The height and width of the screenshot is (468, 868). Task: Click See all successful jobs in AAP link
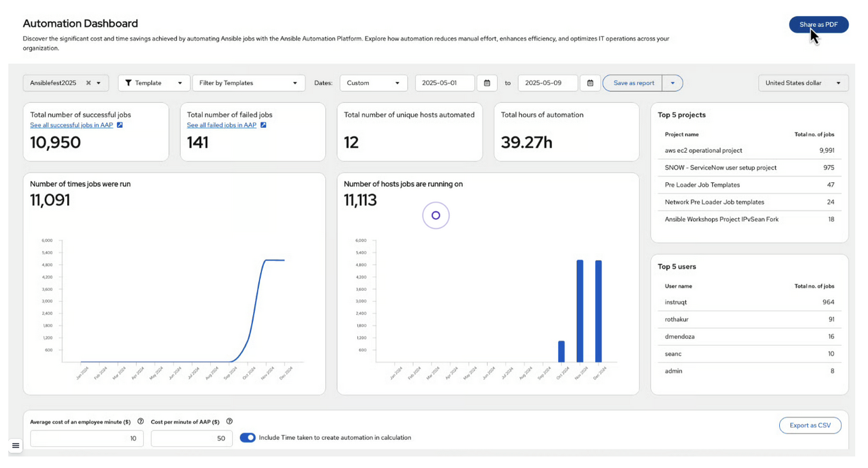pyautogui.click(x=72, y=125)
